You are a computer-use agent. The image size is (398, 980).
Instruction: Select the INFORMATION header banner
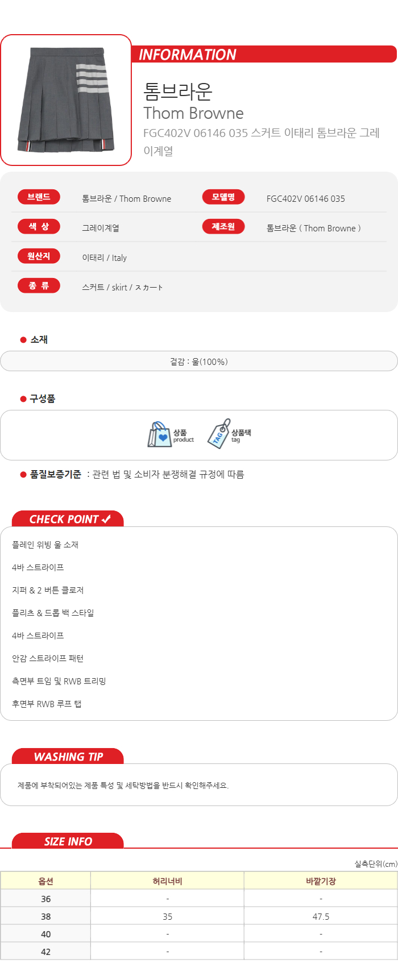tap(264, 55)
